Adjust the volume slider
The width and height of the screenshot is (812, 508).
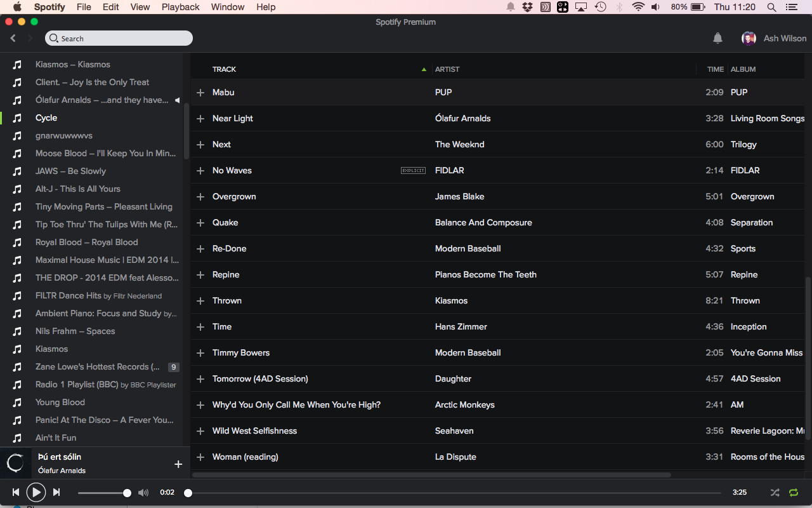coord(103,493)
